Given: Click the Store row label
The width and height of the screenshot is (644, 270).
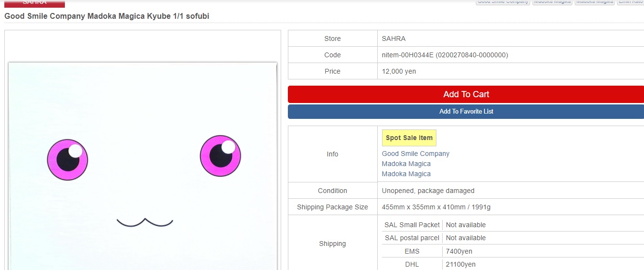Looking at the screenshot, I should [333, 39].
